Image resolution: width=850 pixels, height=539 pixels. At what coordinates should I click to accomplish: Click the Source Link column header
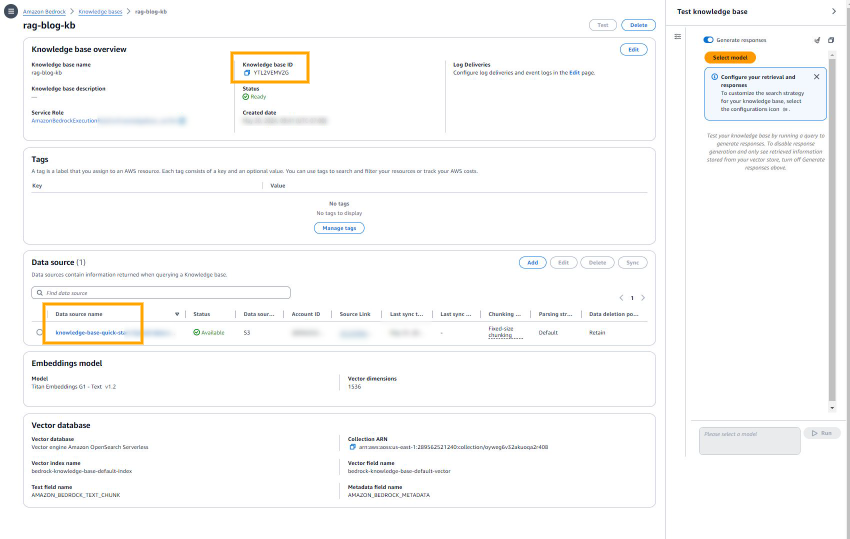[355, 315]
